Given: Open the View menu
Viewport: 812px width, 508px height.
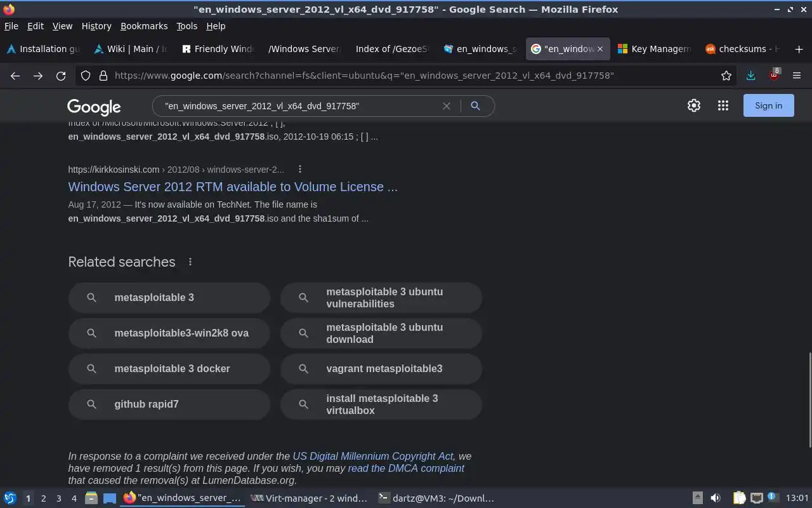Looking at the screenshot, I should 62,26.
